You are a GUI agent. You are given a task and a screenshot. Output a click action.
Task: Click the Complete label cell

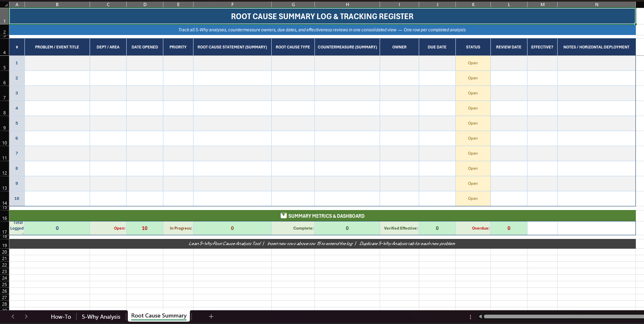tap(293, 228)
